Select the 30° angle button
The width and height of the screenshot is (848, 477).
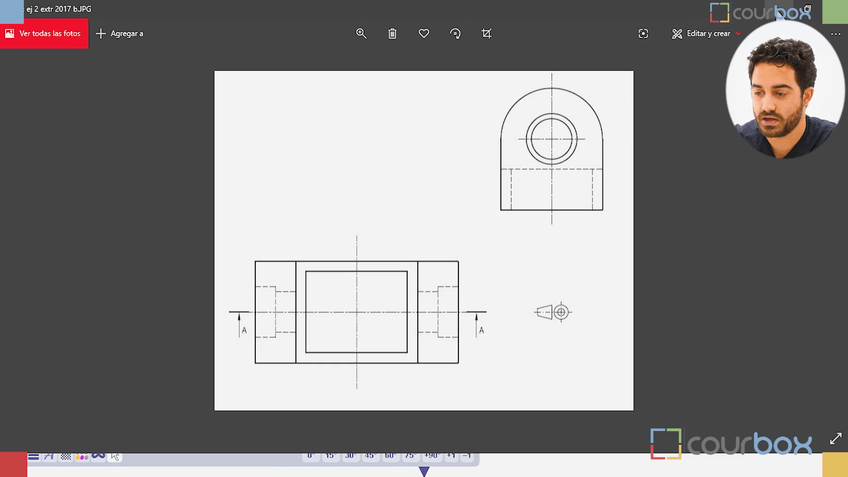(x=349, y=456)
